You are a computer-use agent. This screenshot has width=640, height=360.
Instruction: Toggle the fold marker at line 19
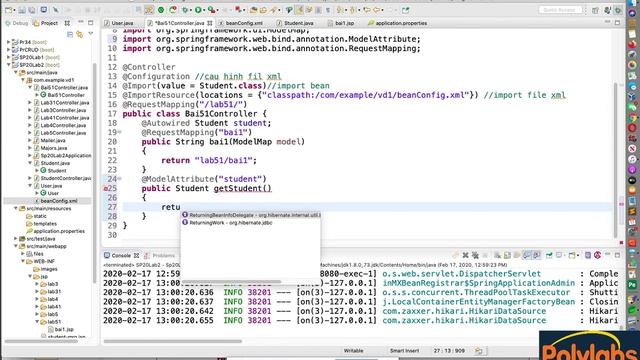(x=120, y=132)
